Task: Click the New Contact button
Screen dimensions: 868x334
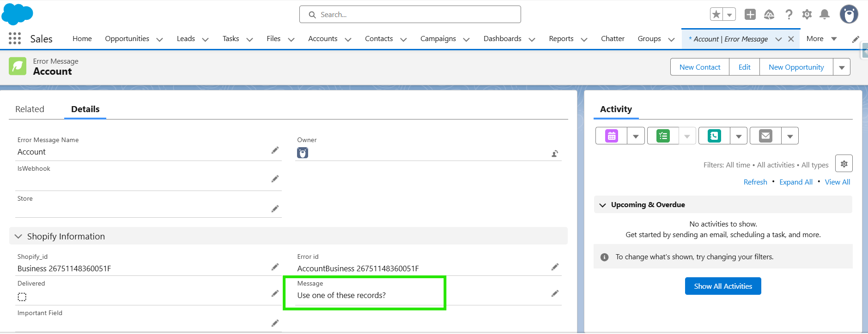Action: click(699, 67)
